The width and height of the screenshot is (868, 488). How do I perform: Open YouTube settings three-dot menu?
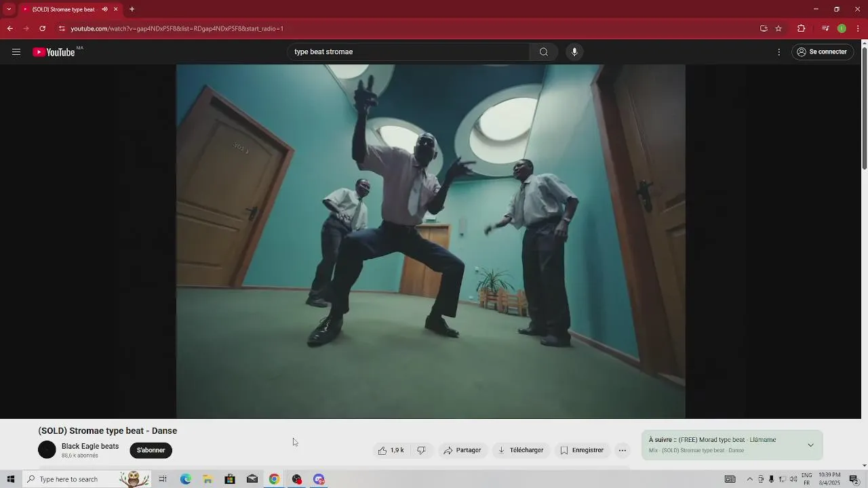tap(779, 52)
